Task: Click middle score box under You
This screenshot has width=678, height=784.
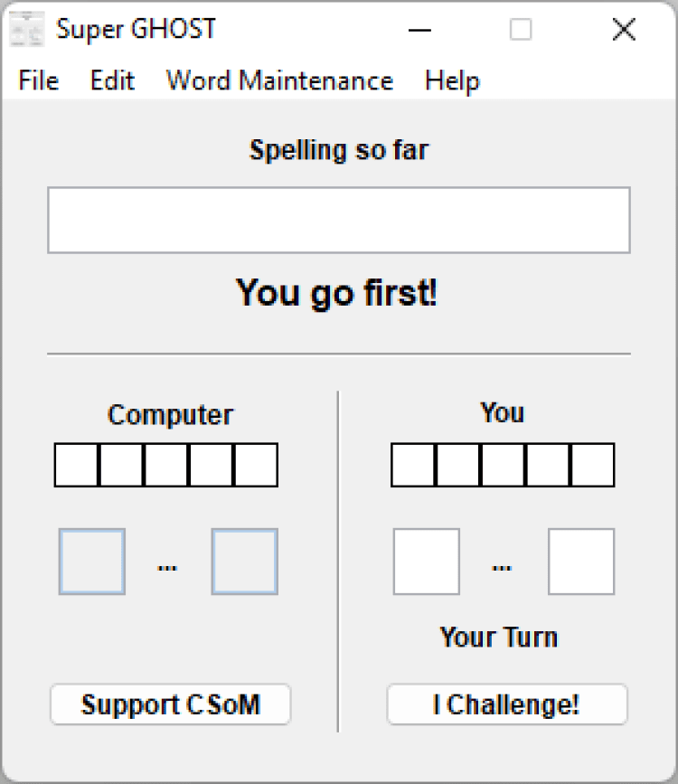Action: click(503, 465)
